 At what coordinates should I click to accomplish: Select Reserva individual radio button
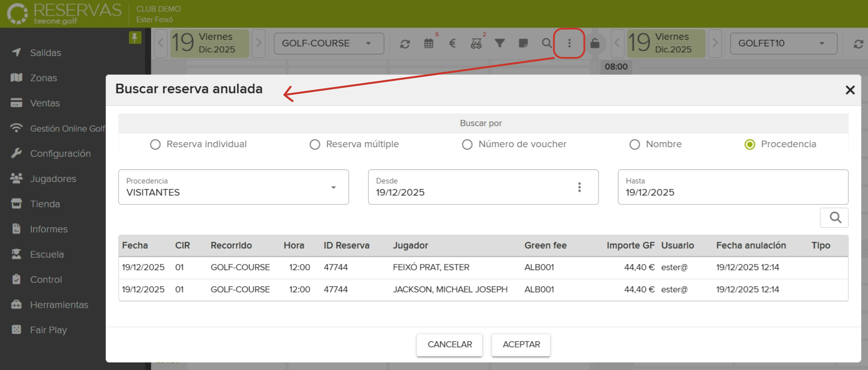click(155, 144)
